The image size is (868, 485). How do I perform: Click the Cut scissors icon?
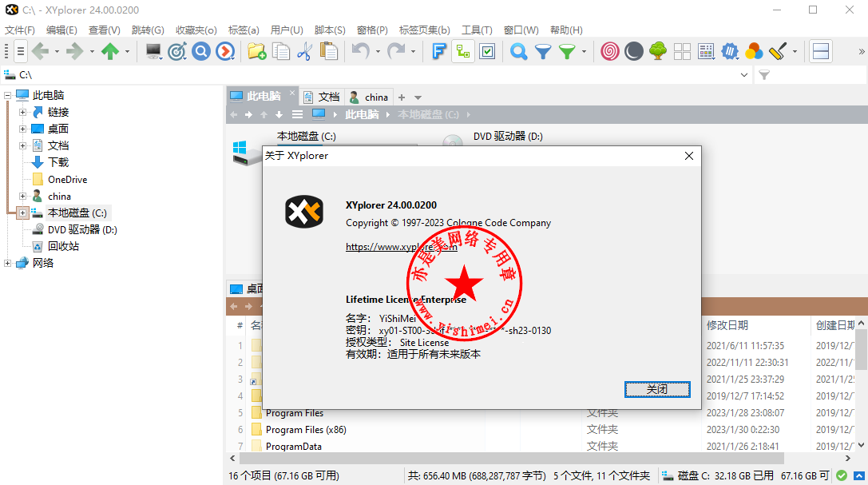[x=304, y=51]
